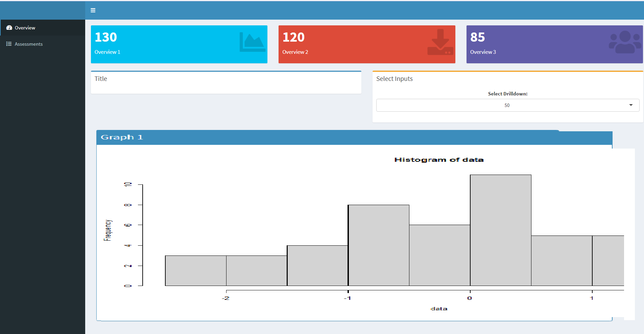Open the Select Drilldown dropdown showing 50

pyautogui.click(x=508, y=105)
